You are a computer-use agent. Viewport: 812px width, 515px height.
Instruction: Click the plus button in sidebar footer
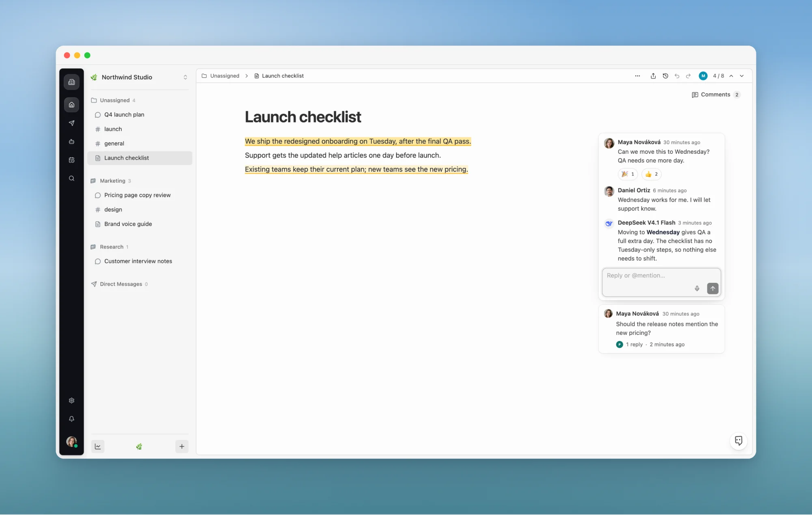182,446
